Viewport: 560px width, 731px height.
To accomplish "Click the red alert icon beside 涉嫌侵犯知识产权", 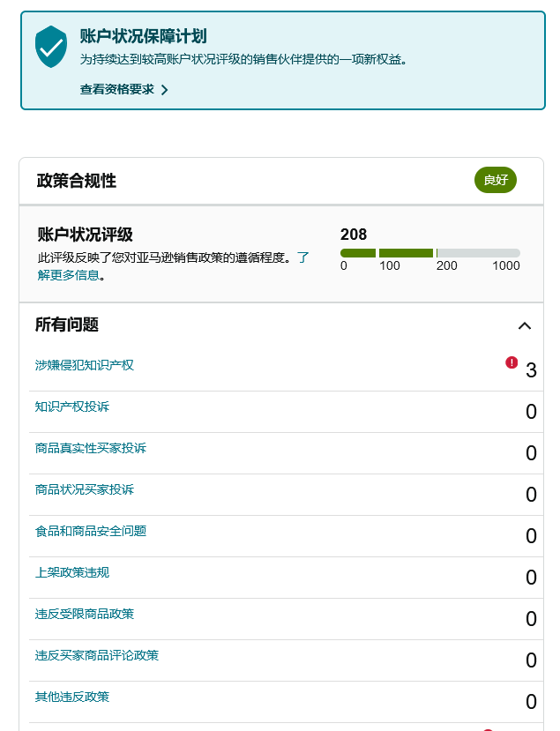I will [x=511, y=362].
